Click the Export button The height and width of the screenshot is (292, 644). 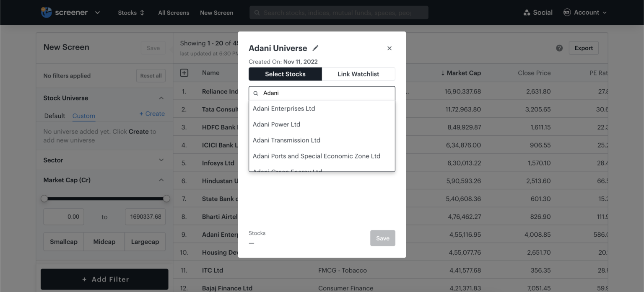[584, 48]
